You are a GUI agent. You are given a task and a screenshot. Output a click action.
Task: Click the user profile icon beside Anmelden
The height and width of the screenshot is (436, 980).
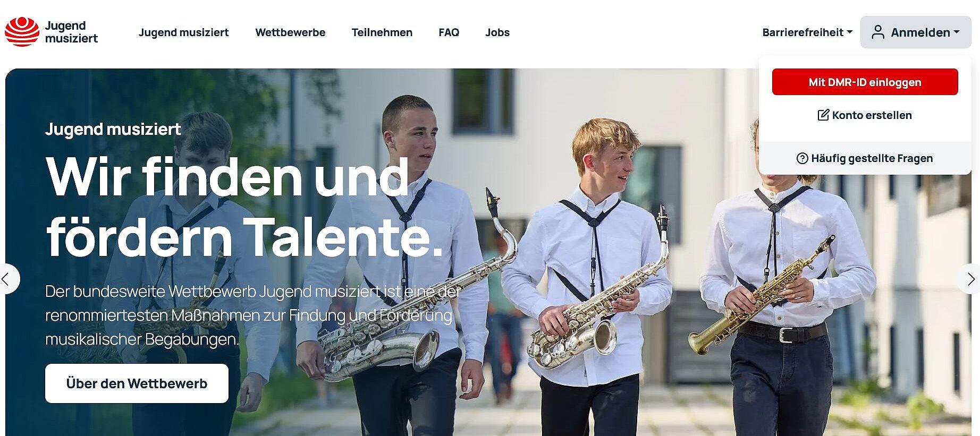click(x=877, y=32)
